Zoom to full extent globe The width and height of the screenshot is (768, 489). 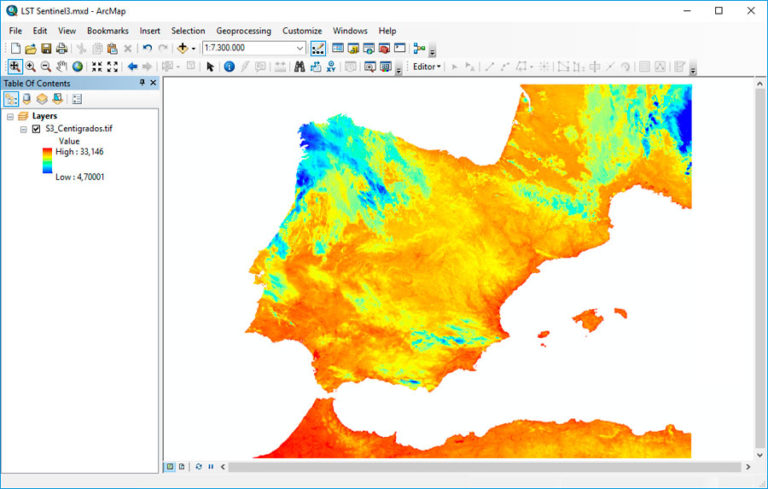click(x=77, y=67)
